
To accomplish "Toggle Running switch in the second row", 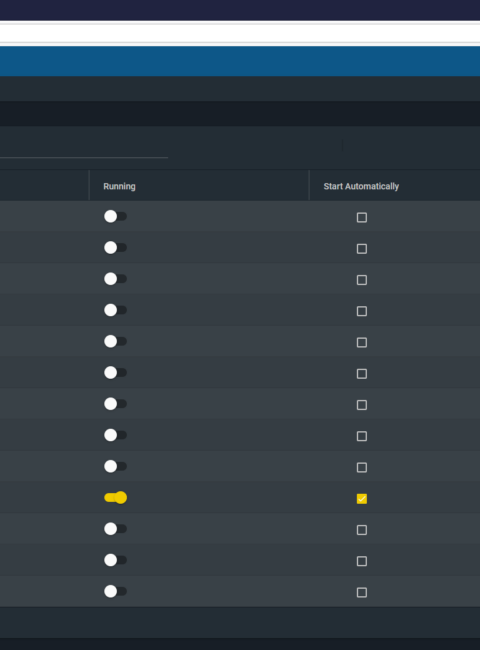I will (x=115, y=247).
